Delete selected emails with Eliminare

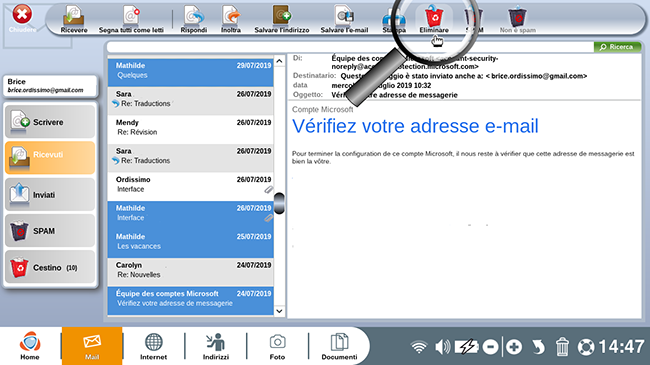click(434, 19)
